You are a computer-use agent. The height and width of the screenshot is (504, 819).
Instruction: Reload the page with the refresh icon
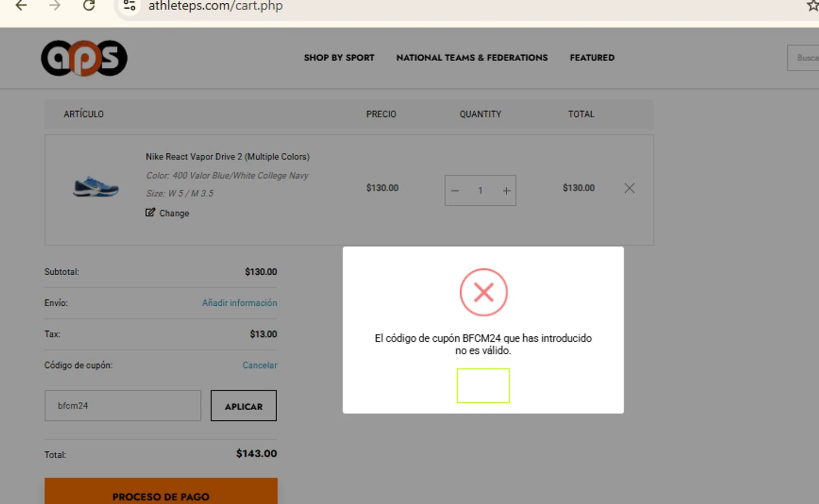coord(89,6)
